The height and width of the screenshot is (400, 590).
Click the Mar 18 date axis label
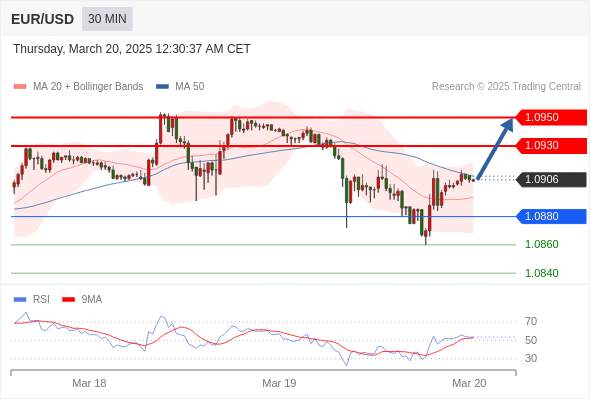(89, 383)
